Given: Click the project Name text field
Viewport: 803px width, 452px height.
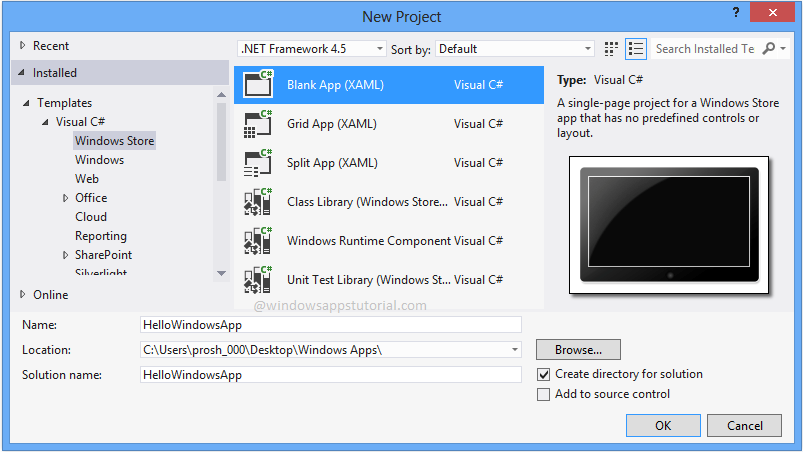Looking at the screenshot, I should pos(331,325).
